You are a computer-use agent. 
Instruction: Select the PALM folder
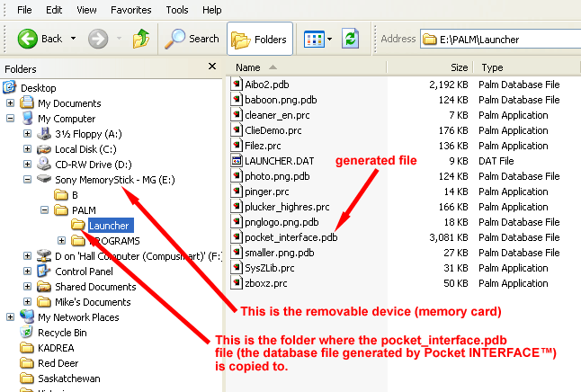(84, 210)
